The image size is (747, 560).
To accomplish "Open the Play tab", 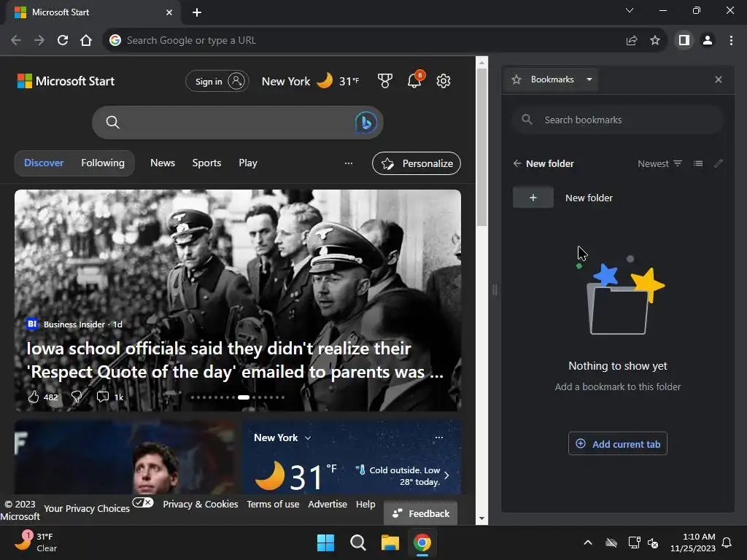I will [248, 163].
